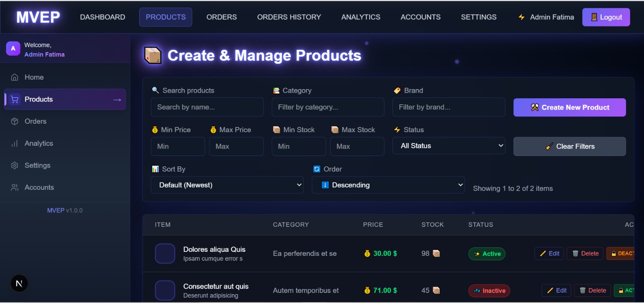Click the Clear Filters button
Viewport: 644px width, 303px height.
tap(570, 146)
